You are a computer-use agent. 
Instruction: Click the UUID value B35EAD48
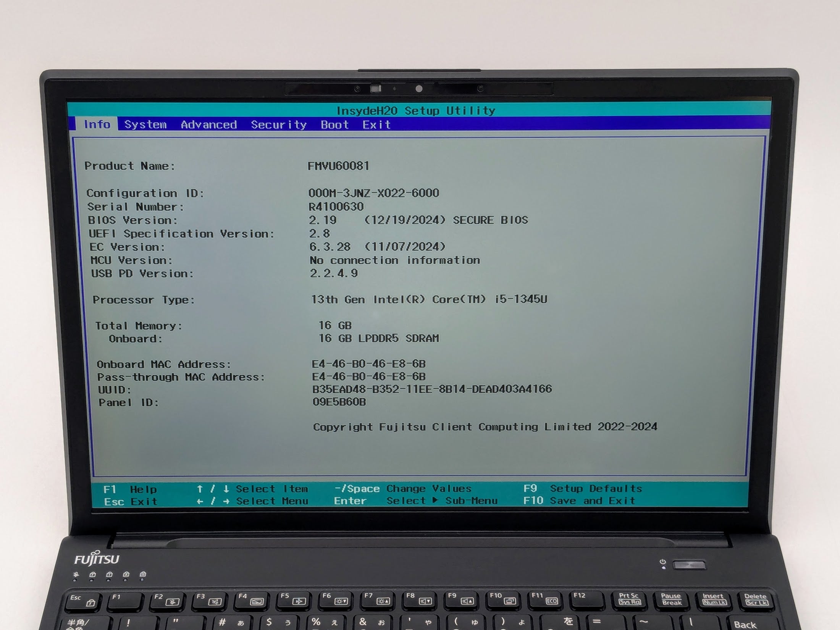pyautogui.click(x=432, y=389)
